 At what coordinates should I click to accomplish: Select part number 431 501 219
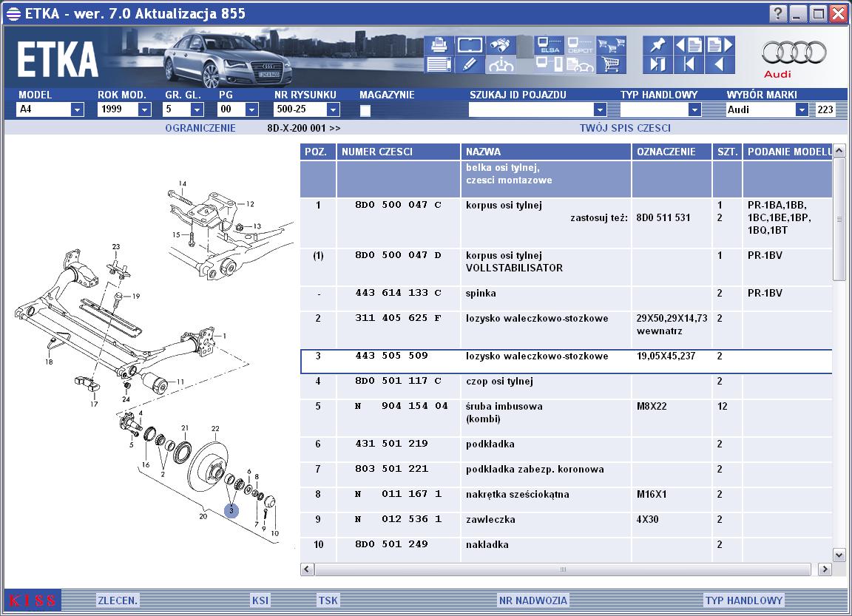tap(392, 444)
